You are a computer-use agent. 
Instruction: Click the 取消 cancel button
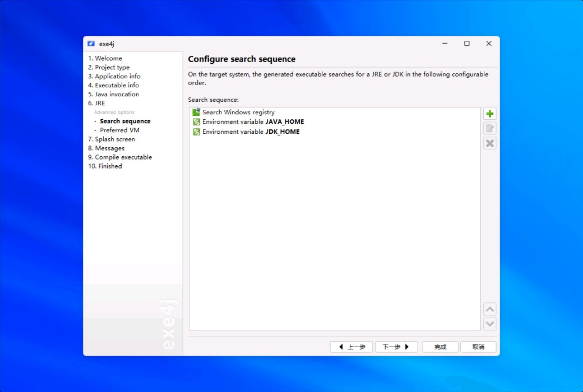tap(478, 347)
